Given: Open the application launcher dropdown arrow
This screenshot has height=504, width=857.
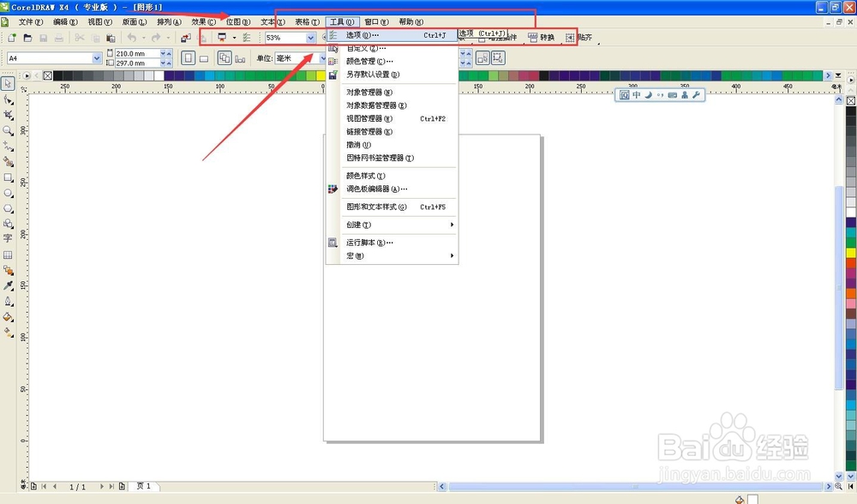Looking at the screenshot, I should [x=234, y=38].
